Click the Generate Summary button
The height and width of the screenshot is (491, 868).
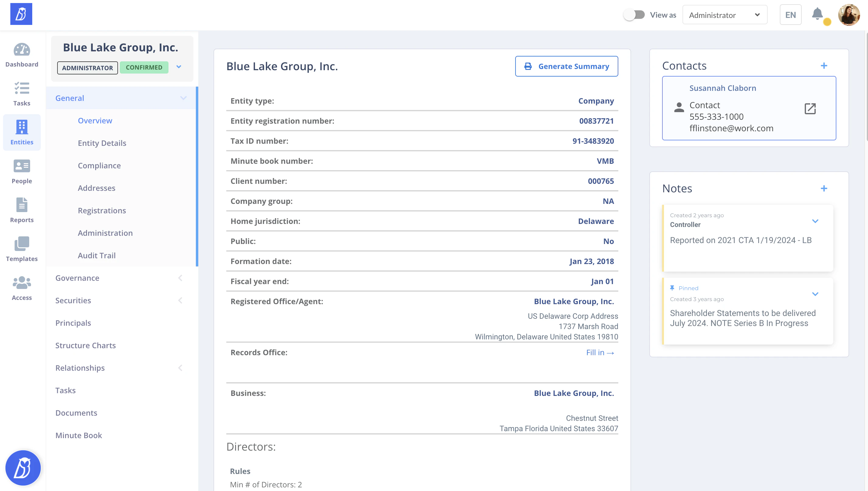[x=566, y=66]
